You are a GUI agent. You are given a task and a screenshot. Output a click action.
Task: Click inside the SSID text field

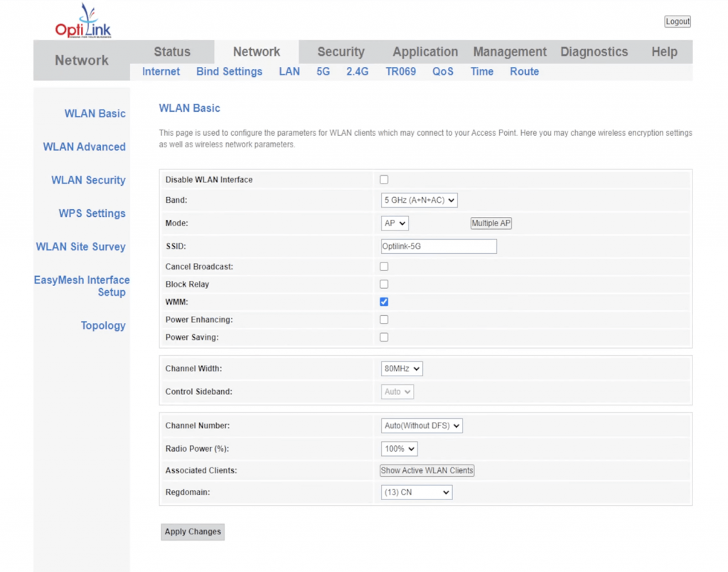(438, 245)
